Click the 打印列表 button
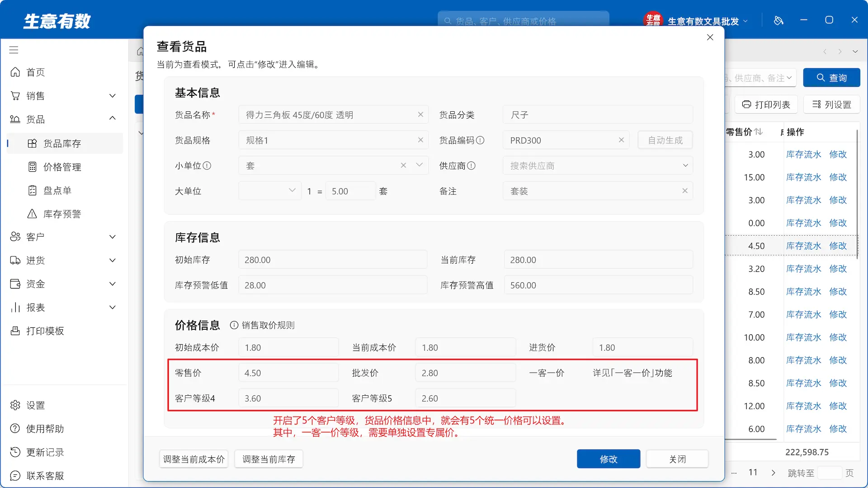The width and height of the screenshot is (868, 488). [766, 104]
